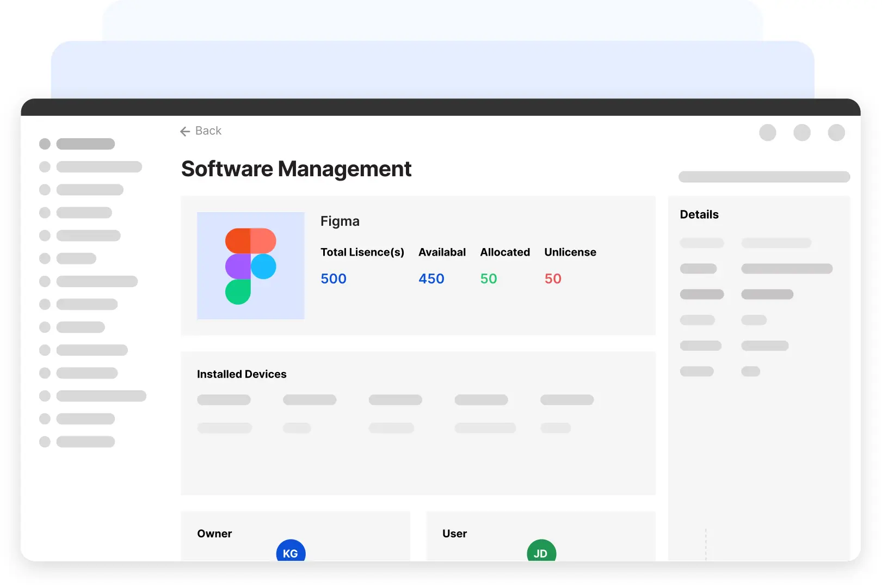882x588 pixels.
Task: Click the Total Lisence(s) value 500
Action: point(333,279)
